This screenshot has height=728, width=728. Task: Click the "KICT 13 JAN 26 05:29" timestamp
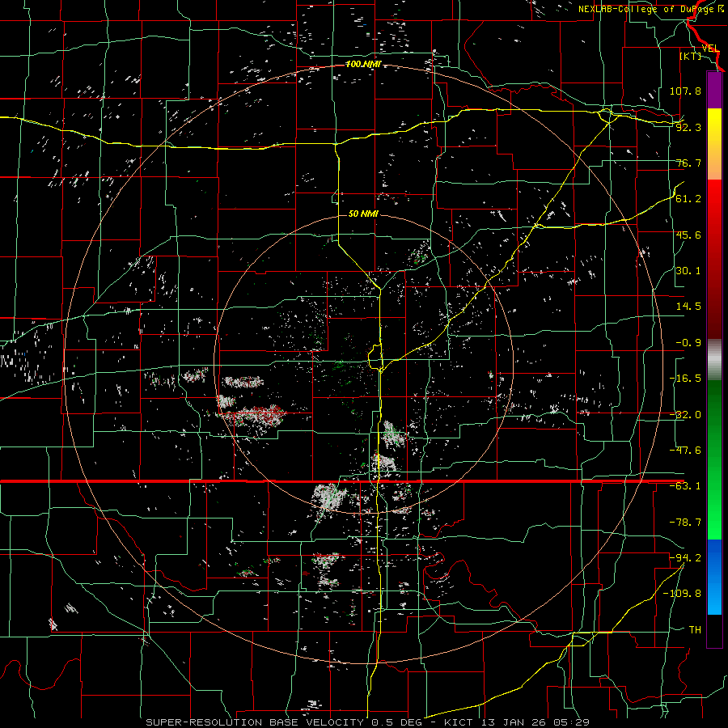(517, 722)
